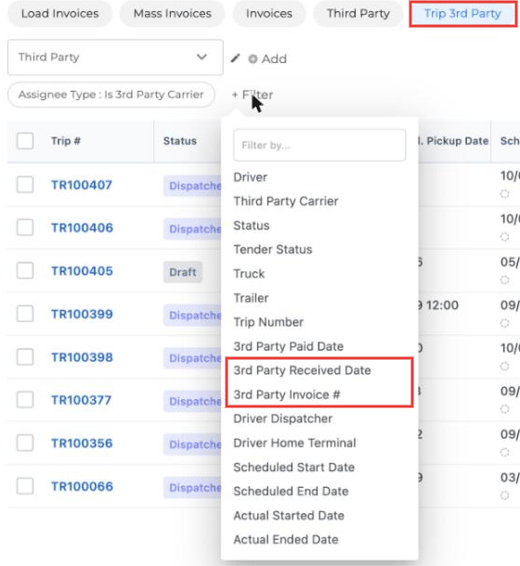
Task: Choose Driver Home Terminal filter option
Action: tap(294, 443)
